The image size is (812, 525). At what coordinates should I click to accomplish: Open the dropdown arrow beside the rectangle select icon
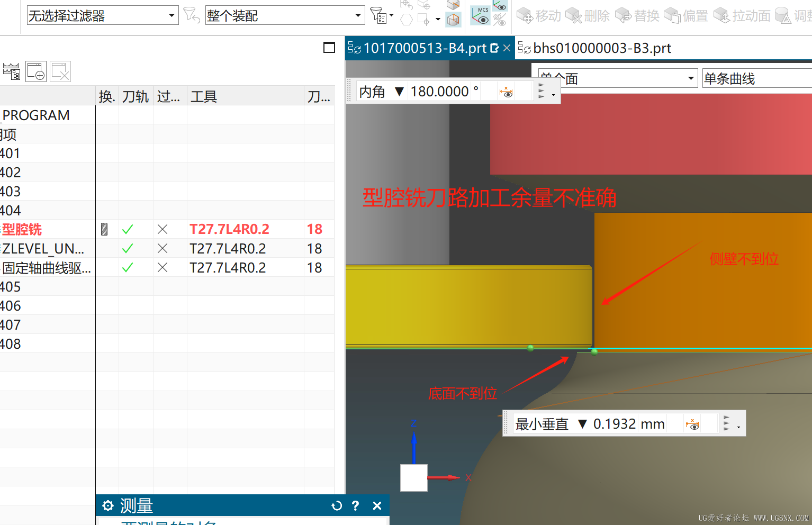point(438,20)
